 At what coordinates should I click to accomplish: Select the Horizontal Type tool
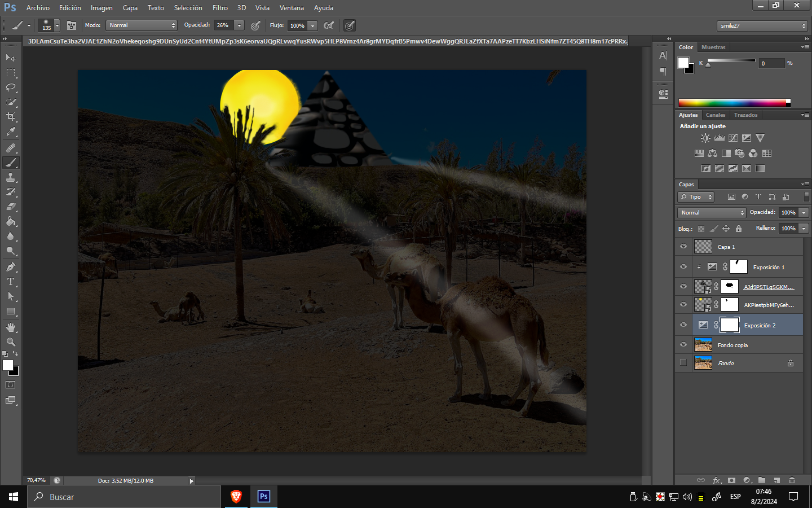11,281
